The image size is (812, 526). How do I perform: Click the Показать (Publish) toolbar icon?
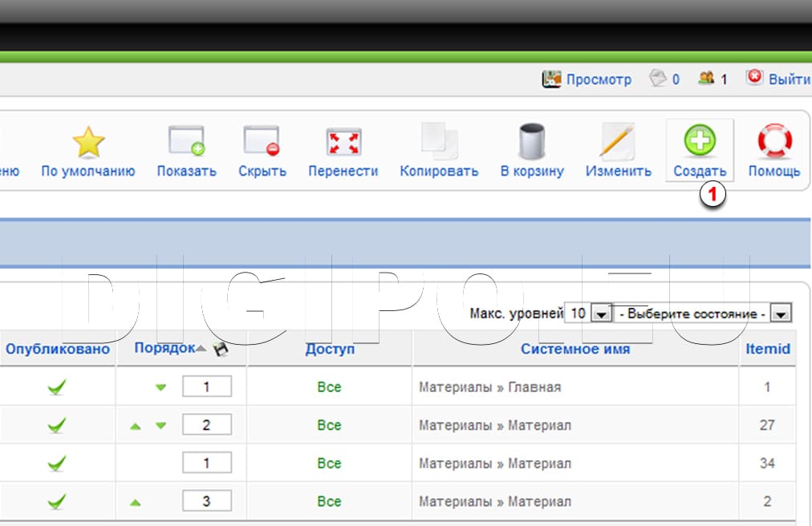pyautogui.click(x=186, y=143)
